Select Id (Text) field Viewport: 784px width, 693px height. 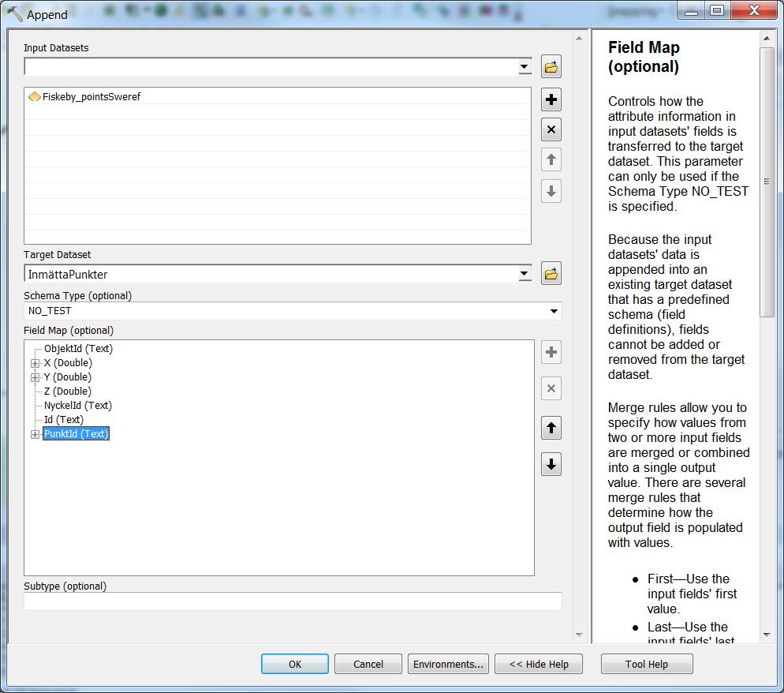[x=64, y=419]
